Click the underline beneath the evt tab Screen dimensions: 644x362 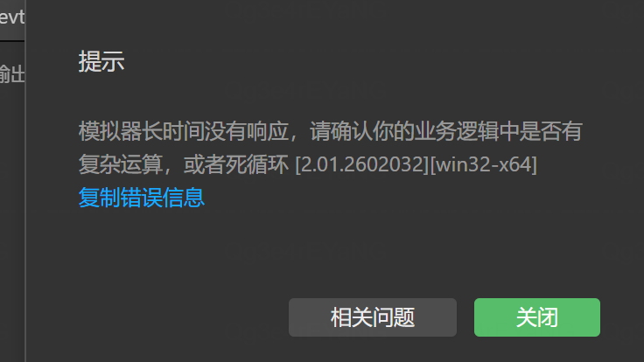[x=12, y=40]
